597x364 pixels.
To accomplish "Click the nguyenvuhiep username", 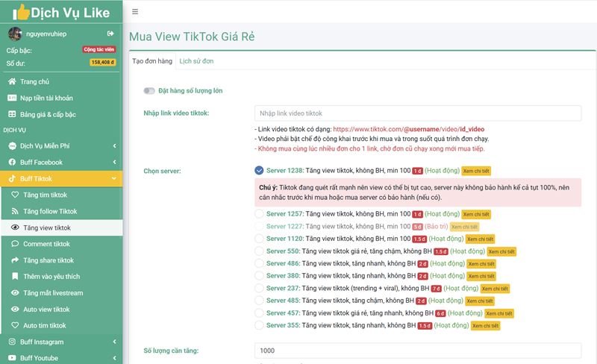I will point(46,34).
